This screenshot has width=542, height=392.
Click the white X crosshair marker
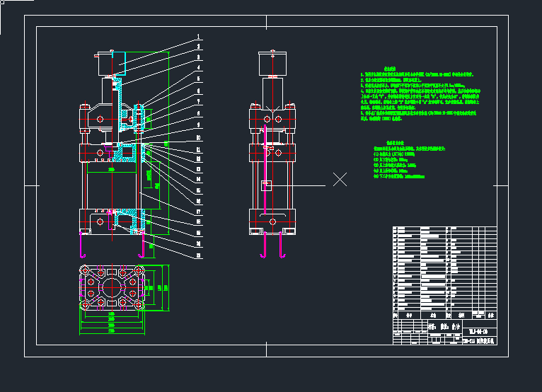click(340, 179)
